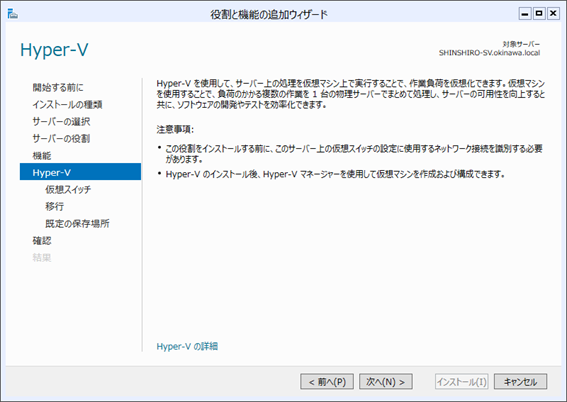Open the サーバーの選択 step
The height and width of the screenshot is (402, 567).
(x=61, y=121)
